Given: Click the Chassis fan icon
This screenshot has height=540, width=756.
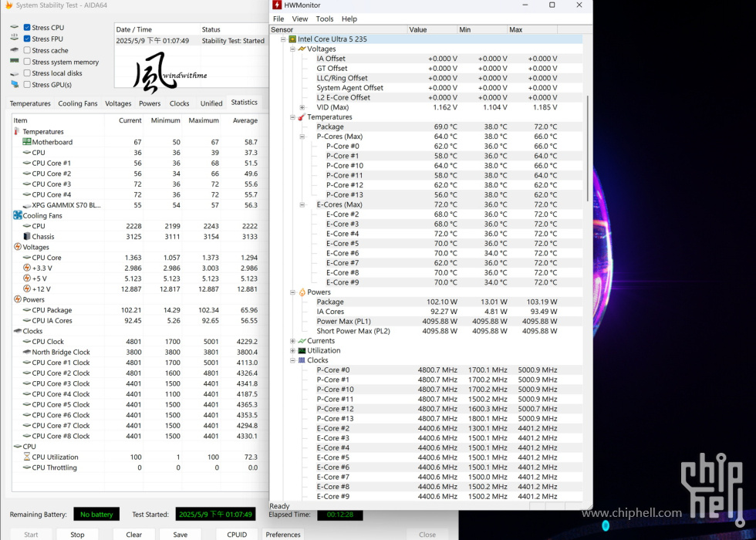Looking at the screenshot, I should coord(27,236).
